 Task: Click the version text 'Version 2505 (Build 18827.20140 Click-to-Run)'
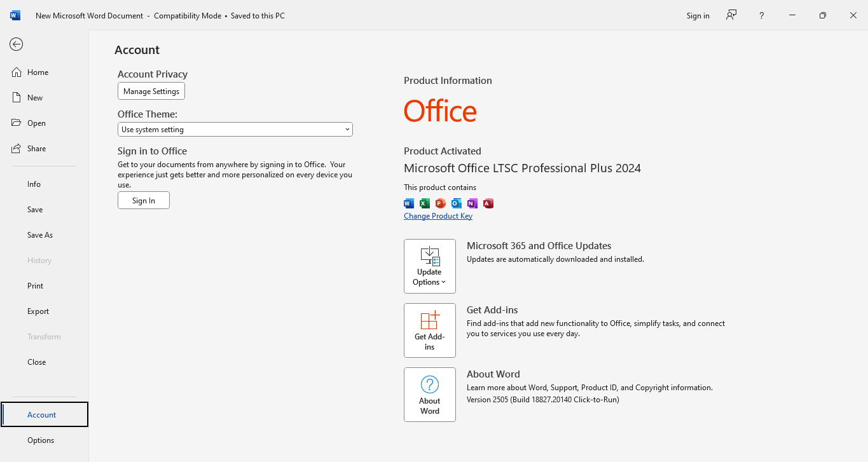(x=543, y=399)
